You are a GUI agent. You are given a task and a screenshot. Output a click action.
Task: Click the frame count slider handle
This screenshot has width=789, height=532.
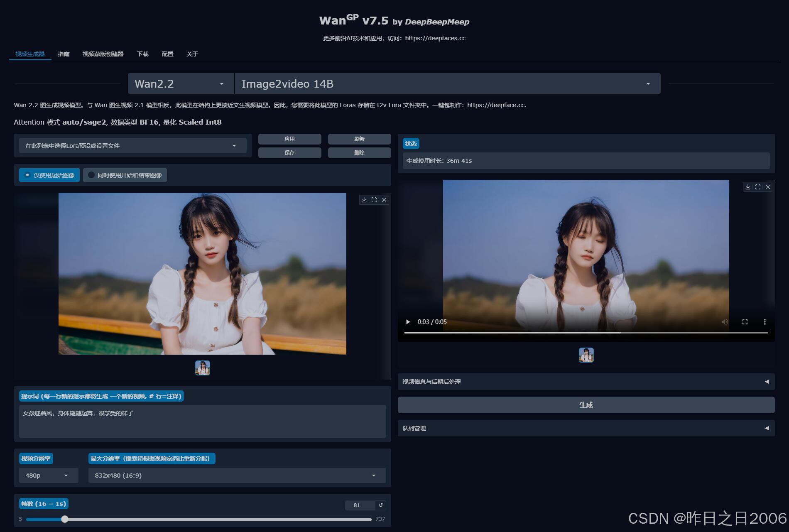64,519
